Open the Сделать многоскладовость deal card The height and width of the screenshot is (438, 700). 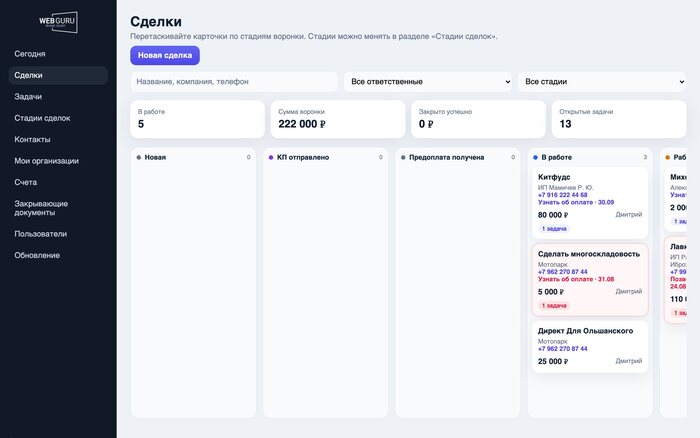pos(590,279)
